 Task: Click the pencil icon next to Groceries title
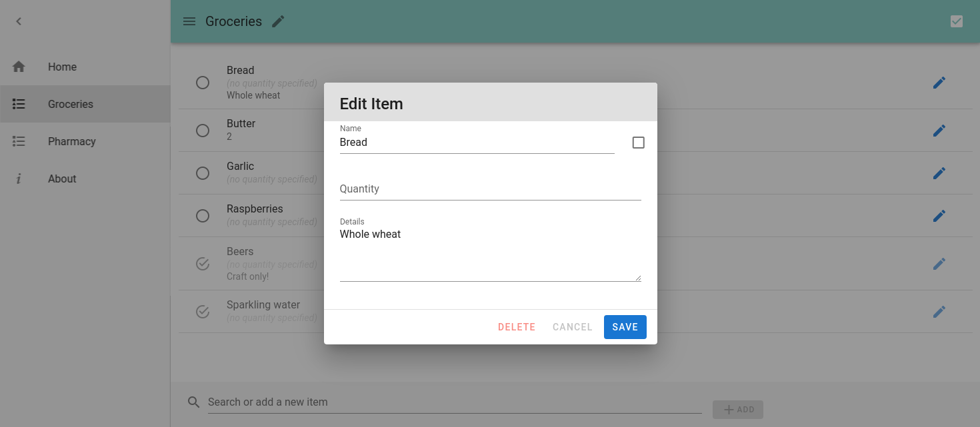pyautogui.click(x=278, y=21)
